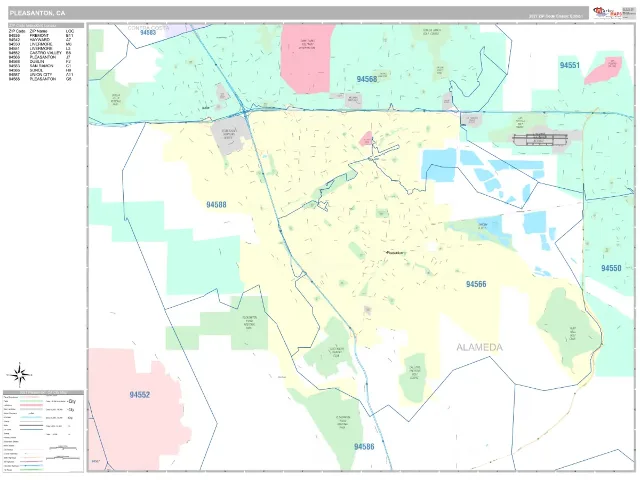Click the DUBLIN row in the ZIP index
Viewport: 640px width, 480px height.
click(x=41, y=62)
